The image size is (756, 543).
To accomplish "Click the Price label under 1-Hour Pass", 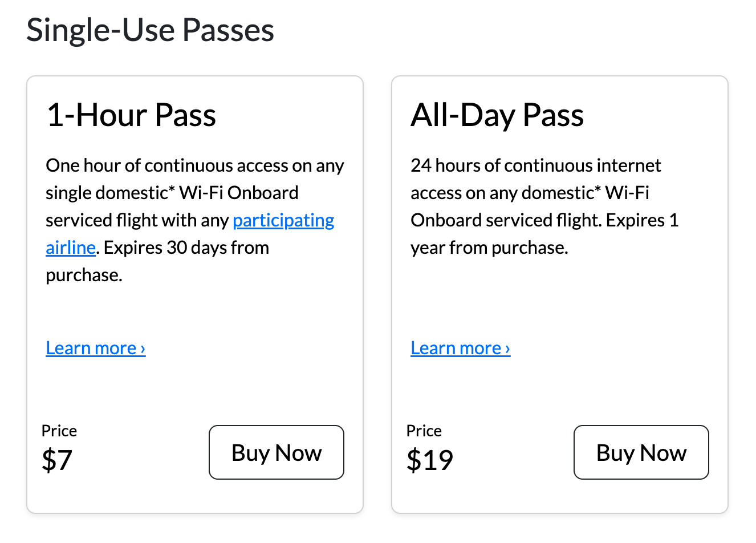I will (59, 431).
